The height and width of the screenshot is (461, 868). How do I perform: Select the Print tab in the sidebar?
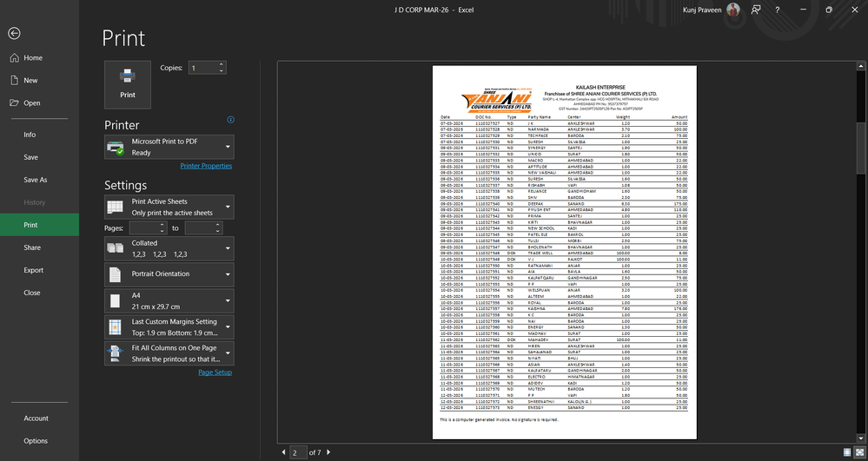coord(39,225)
